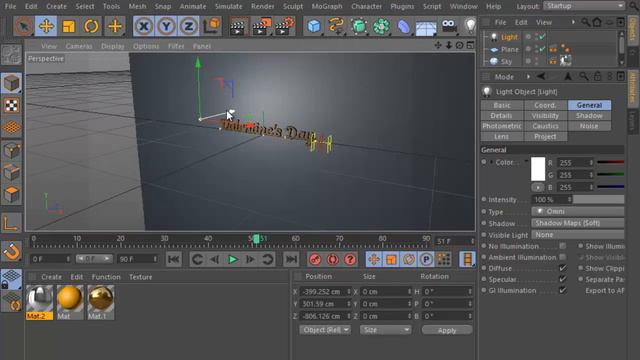Select the Sky object in tree

pos(506,62)
